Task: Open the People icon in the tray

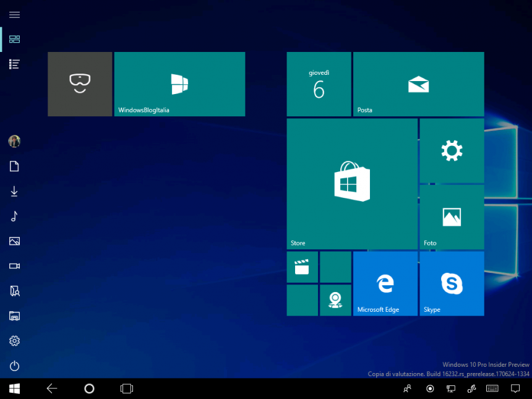Action: pos(407,388)
